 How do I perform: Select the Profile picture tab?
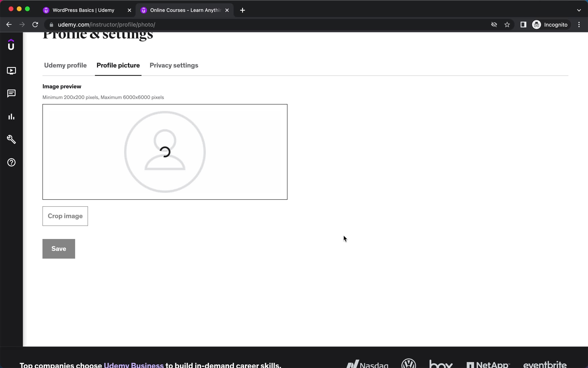tap(118, 65)
